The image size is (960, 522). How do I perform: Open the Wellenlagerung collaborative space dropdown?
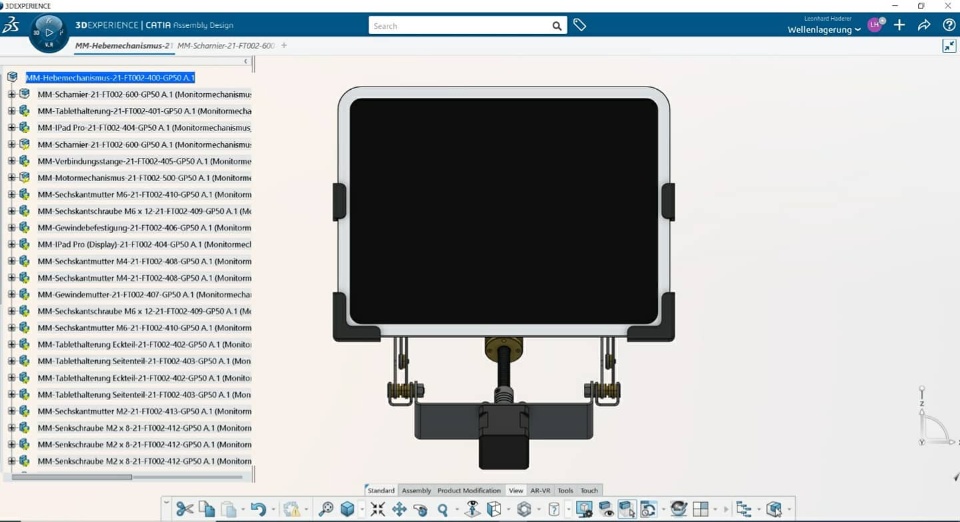coord(823,29)
